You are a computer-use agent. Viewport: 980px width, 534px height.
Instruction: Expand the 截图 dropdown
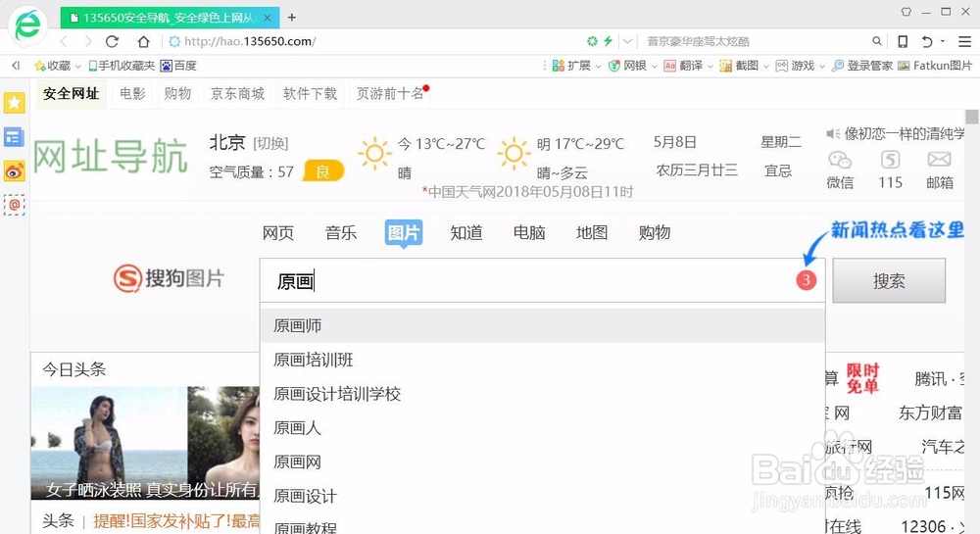pyautogui.click(x=765, y=66)
